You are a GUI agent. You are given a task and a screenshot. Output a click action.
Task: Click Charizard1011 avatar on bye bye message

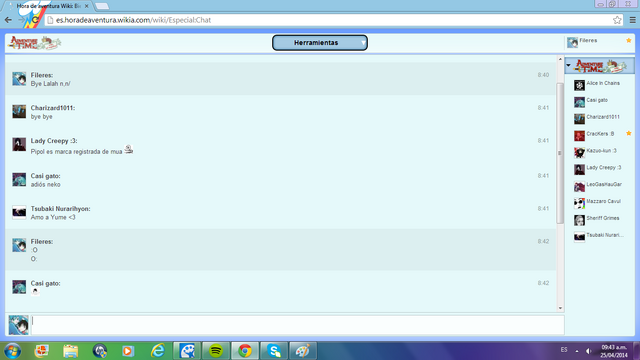tap(19, 111)
